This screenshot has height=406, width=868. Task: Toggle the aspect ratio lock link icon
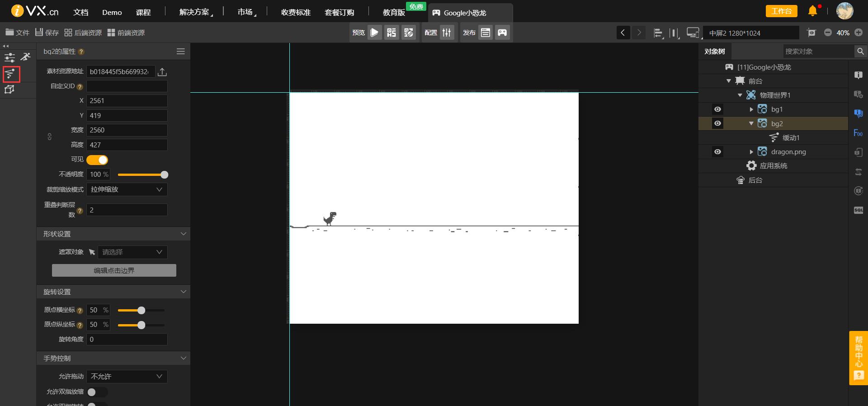50,137
